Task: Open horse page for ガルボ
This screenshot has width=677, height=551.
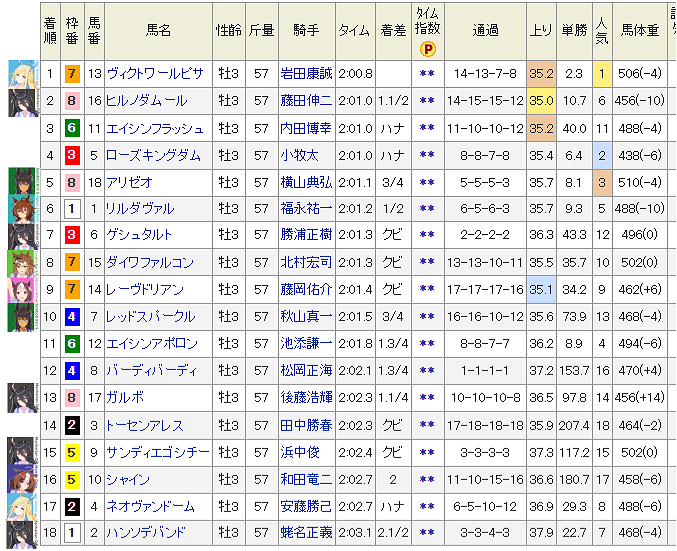Action: click(x=125, y=397)
